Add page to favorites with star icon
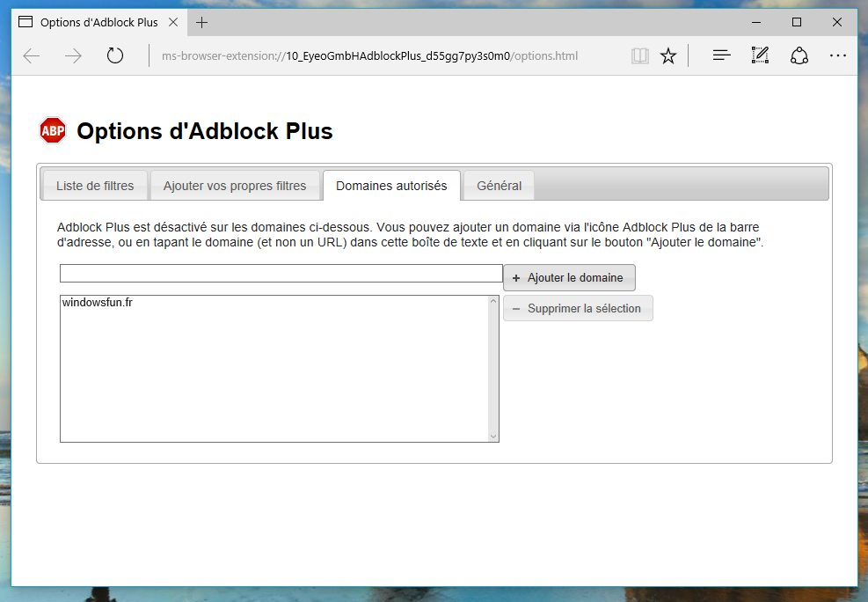This screenshot has width=868, height=602. coord(668,56)
